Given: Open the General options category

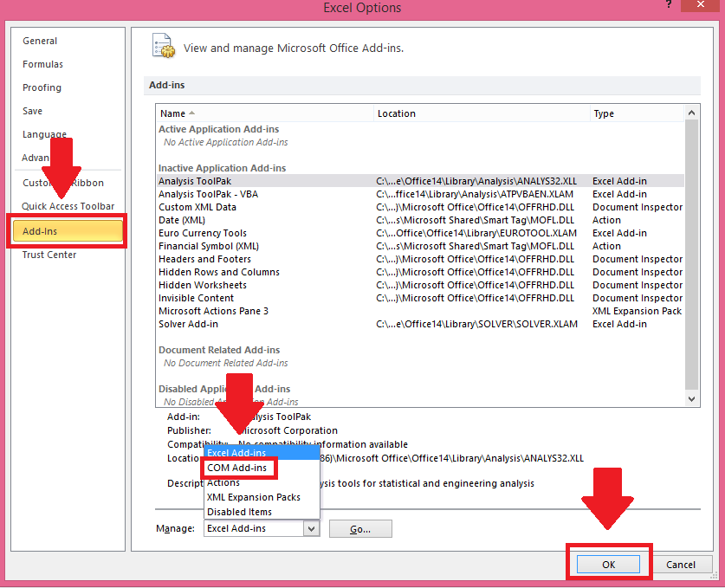Looking at the screenshot, I should click(40, 41).
